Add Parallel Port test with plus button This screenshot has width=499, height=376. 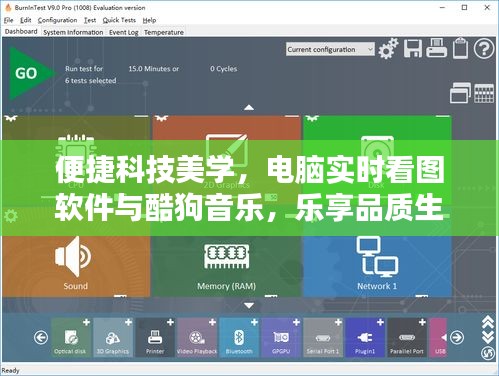click(x=422, y=322)
